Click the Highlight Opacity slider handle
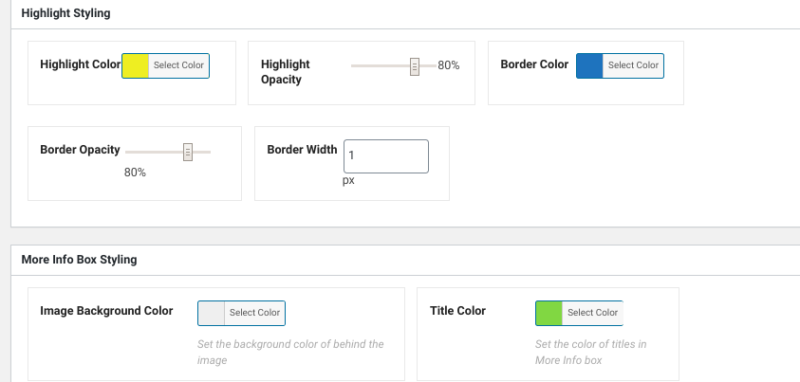The image size is (800, 382). tap(415, 66)
